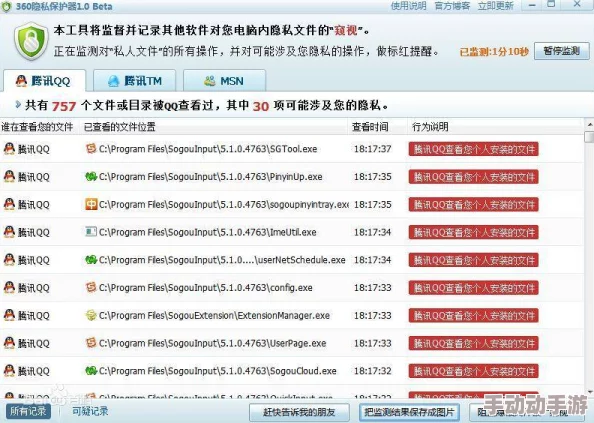Click the blue icon on 腾讯TM tab

coord(113,81)
